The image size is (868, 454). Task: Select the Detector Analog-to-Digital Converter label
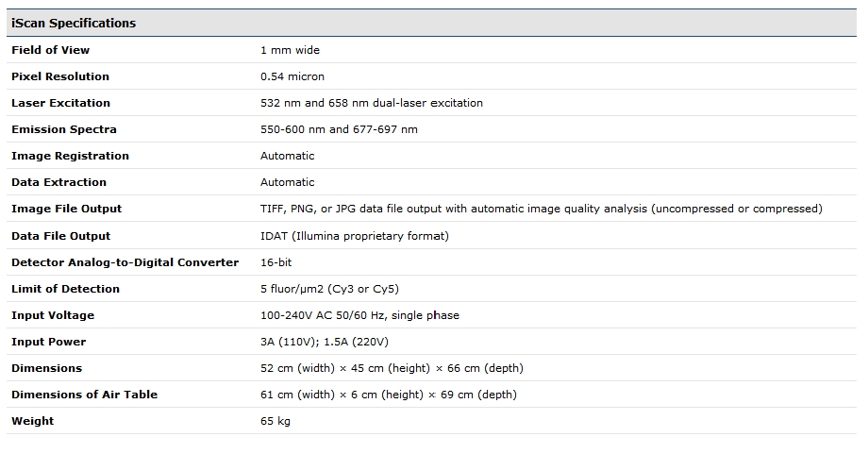click(125, 262)
